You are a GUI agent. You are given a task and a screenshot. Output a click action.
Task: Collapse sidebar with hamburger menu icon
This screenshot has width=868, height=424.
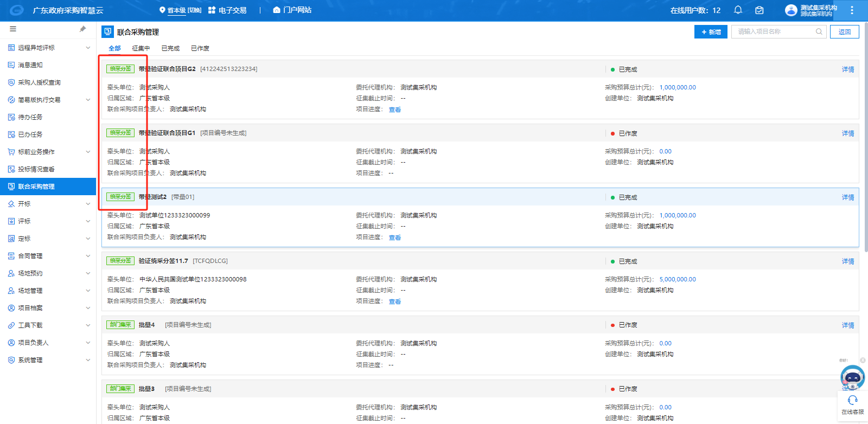pos(13,29)
